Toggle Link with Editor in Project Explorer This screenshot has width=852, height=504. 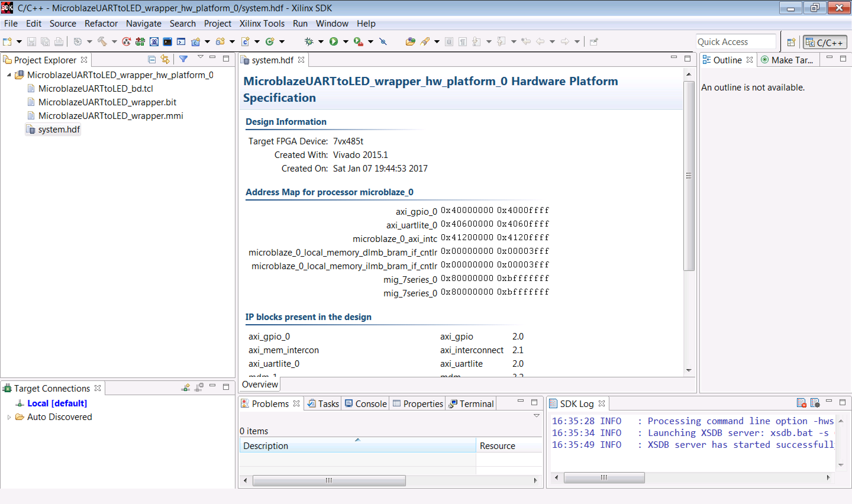pyautogui.click(x=165, y=59)
